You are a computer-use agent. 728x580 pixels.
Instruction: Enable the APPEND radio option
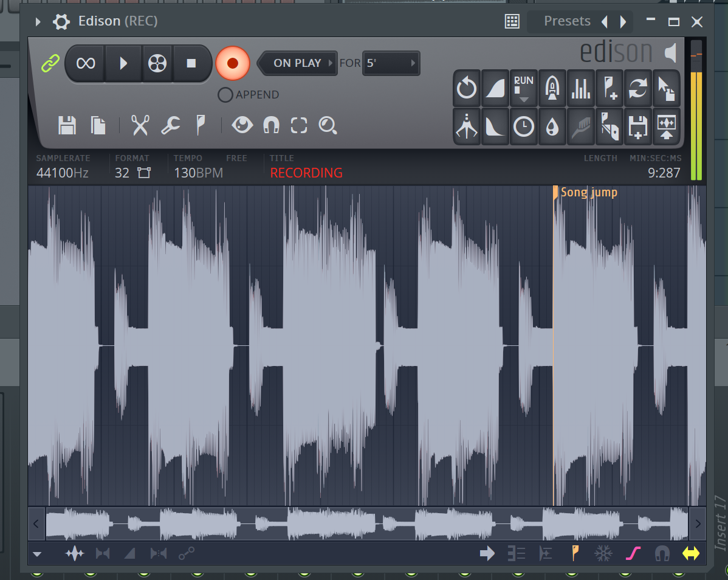tap(225, 95)
